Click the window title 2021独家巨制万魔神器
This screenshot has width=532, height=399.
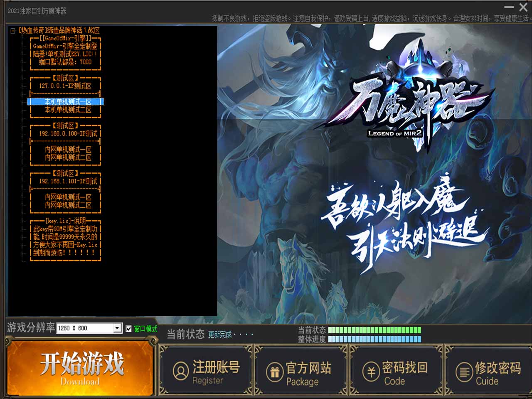point(37,11)
